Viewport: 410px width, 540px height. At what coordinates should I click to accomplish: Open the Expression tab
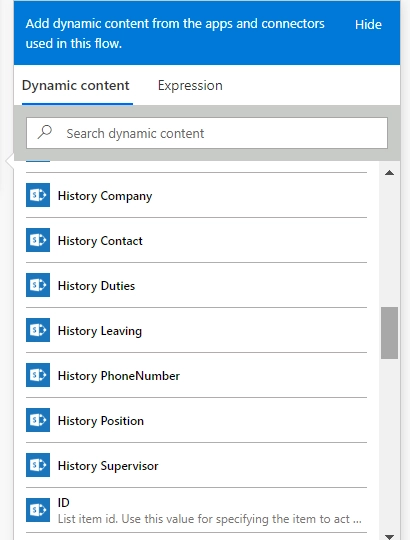pyautogui.click(x=190, y=85)
